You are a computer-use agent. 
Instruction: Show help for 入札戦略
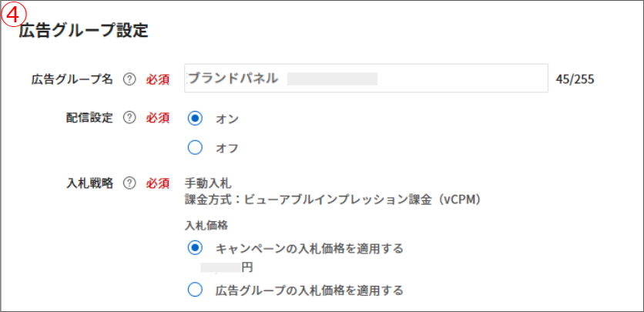[x=129, y=183]
